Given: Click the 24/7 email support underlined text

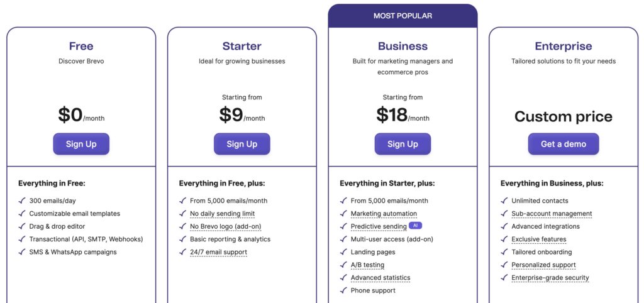Looking at the screenshot, I should coord(218,252).
